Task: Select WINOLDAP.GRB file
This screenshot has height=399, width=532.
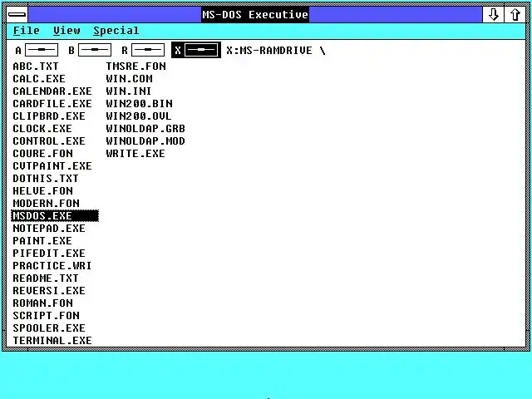Action: pos(145,129)
